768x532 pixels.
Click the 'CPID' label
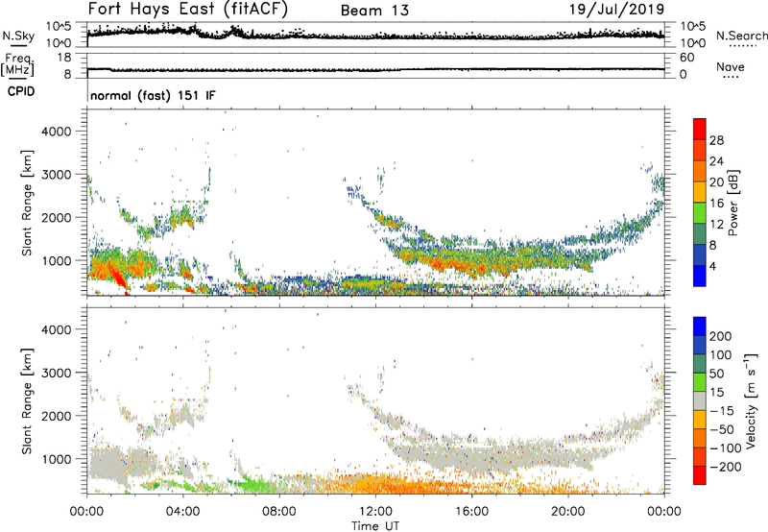click(x=21, y=91)
